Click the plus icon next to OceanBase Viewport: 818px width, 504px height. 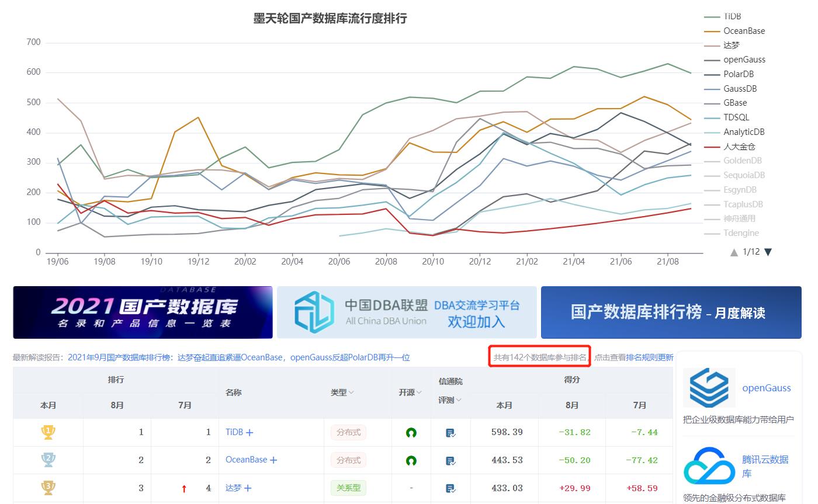coord(273,460)
